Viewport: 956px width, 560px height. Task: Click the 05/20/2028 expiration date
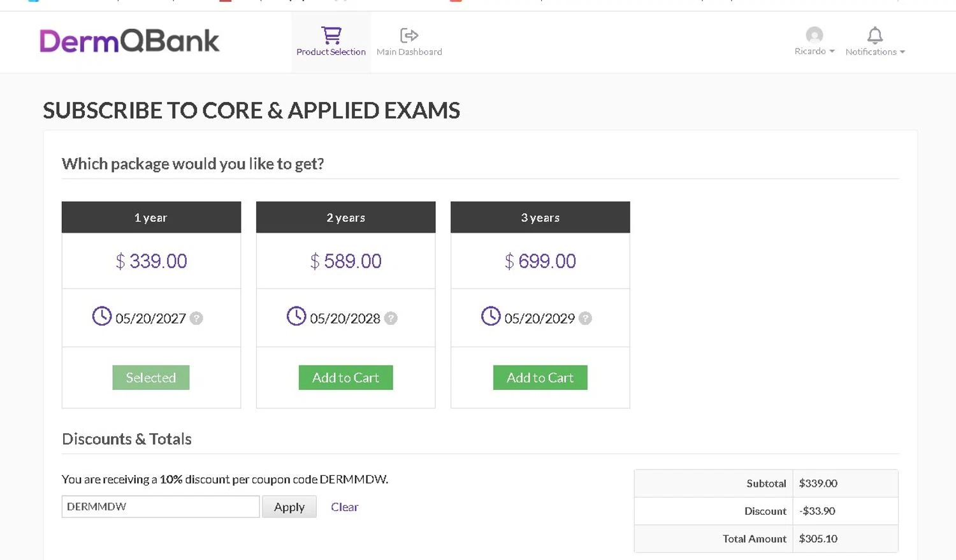tap(345, 319)
